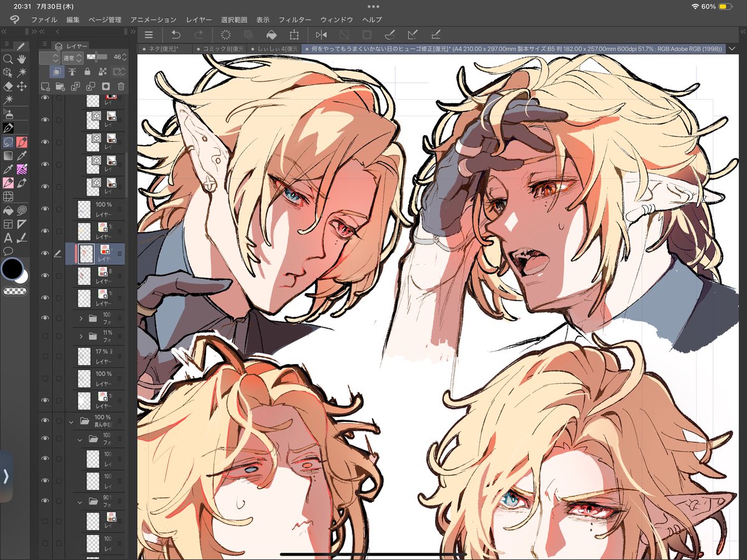Select the Eraser tool
The height and width of the screenshot is (560, 747).
pos(8,86)
